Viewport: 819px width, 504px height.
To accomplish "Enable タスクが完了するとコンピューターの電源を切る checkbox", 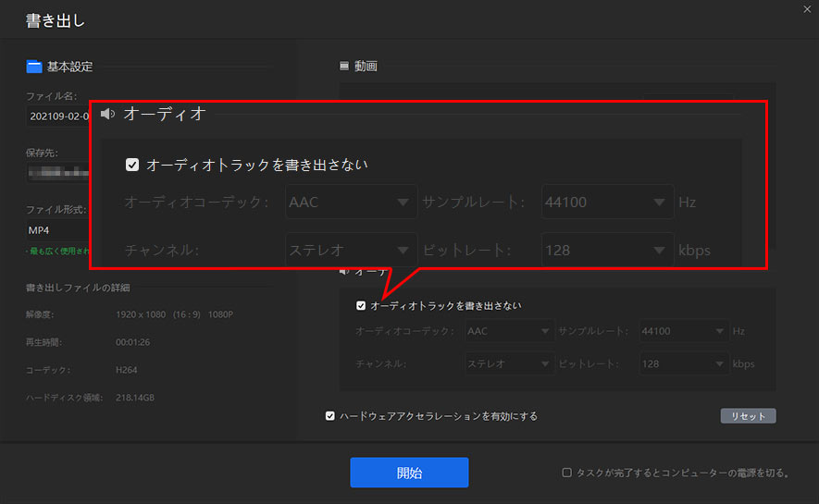I will [566, 473].
